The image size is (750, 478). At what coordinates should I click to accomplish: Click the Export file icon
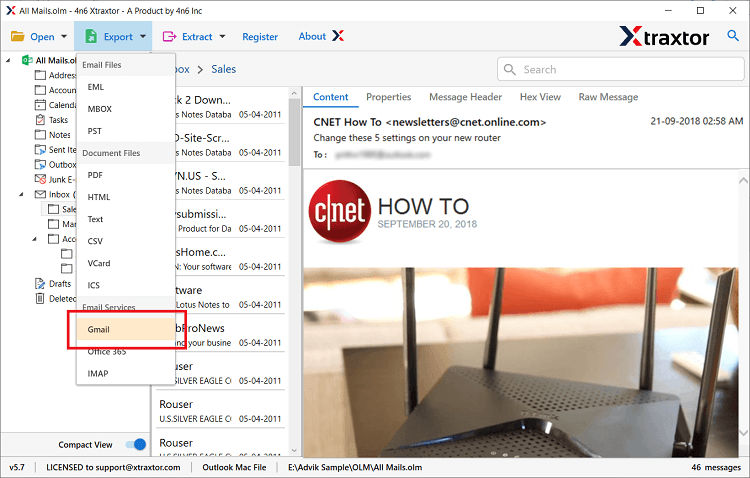click(x=91, y=36)
